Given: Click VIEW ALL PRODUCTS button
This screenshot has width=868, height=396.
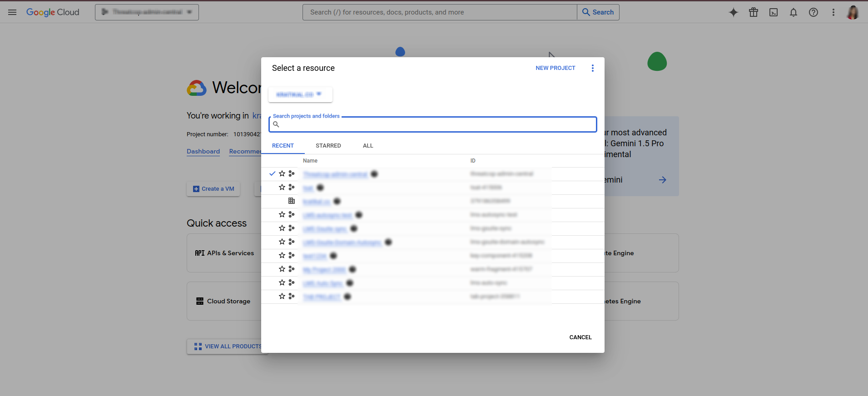Looking at the screenshot, I should (x=228, y=346).
